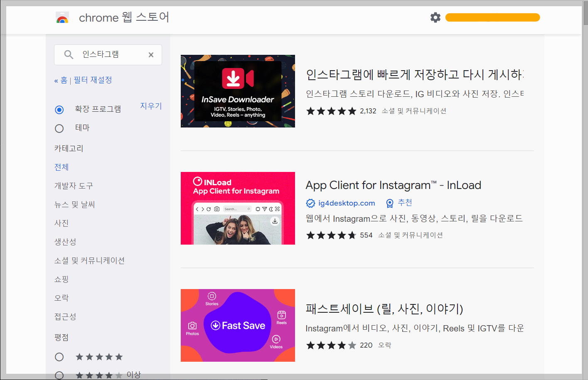Choose 쇼핑 category
Viewport: 588px width, 380px height.
coord(62,279)
